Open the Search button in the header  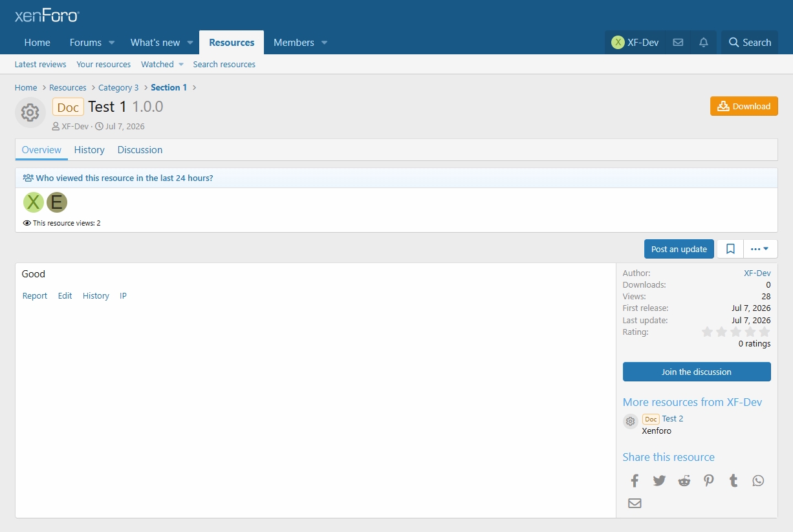(750, 42)
